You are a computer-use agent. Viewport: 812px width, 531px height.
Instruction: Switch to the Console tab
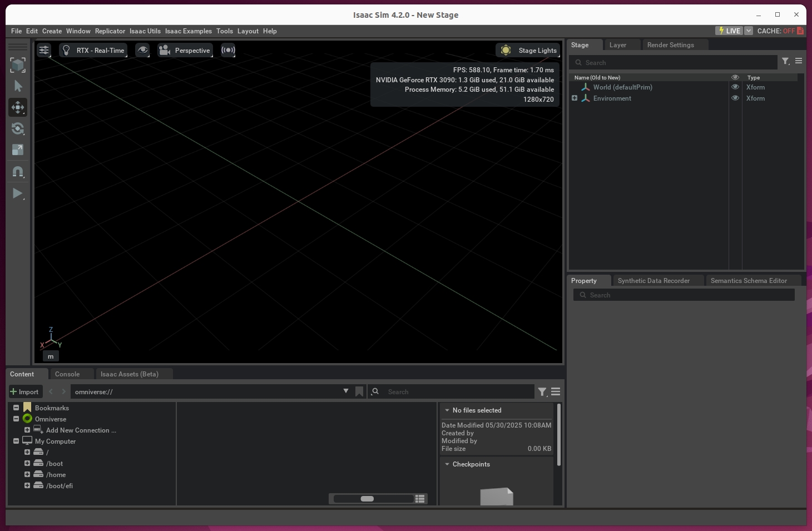[67, 374]
